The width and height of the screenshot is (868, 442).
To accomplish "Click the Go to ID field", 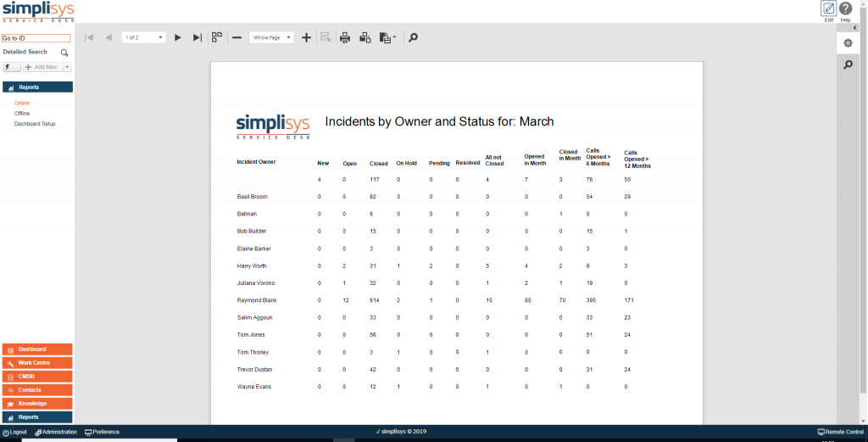I will pyautogui.click(x=36, y=38).
